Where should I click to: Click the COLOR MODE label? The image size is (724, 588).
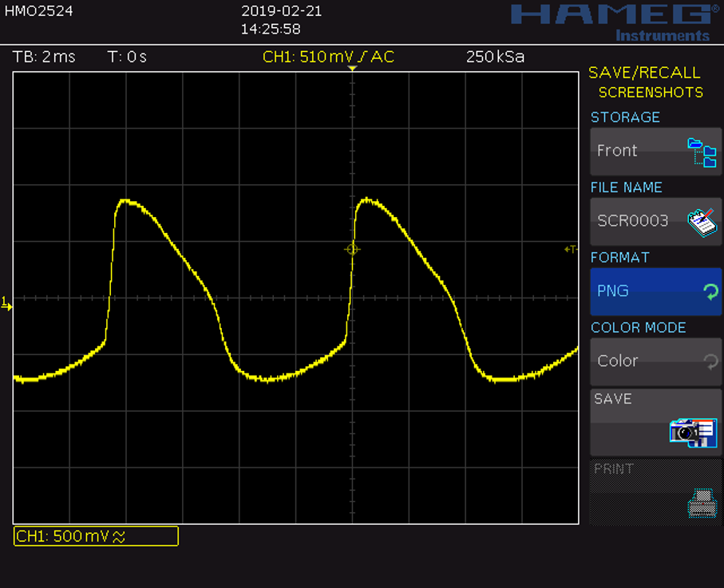tap(638, 328)
